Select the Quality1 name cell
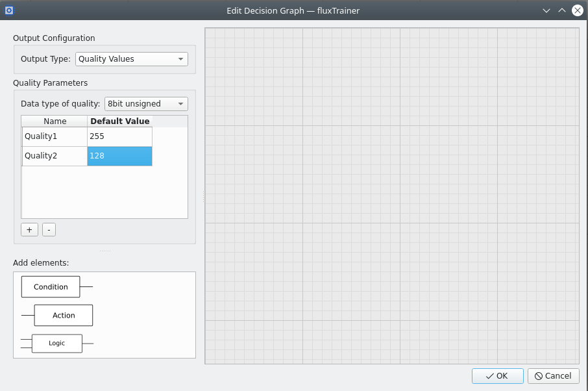The height and width of the screenshot is (391, 588). coord(55,136)
